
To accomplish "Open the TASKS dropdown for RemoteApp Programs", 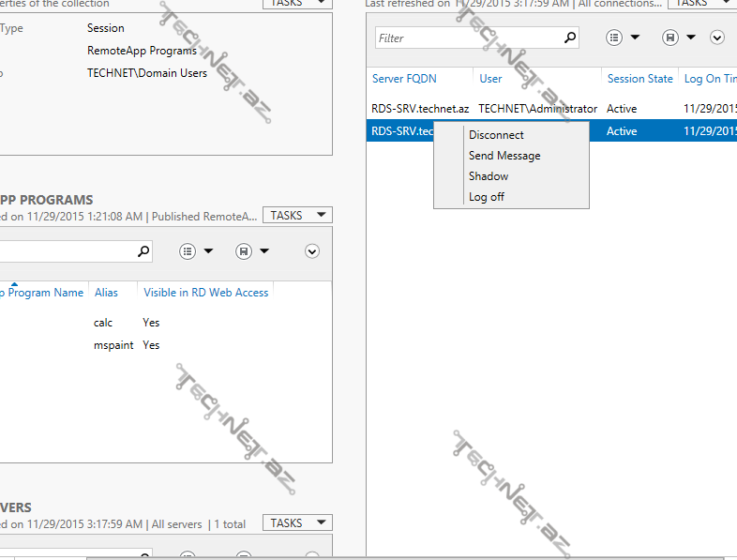I will pyautogui.click(x=297, y=216).
